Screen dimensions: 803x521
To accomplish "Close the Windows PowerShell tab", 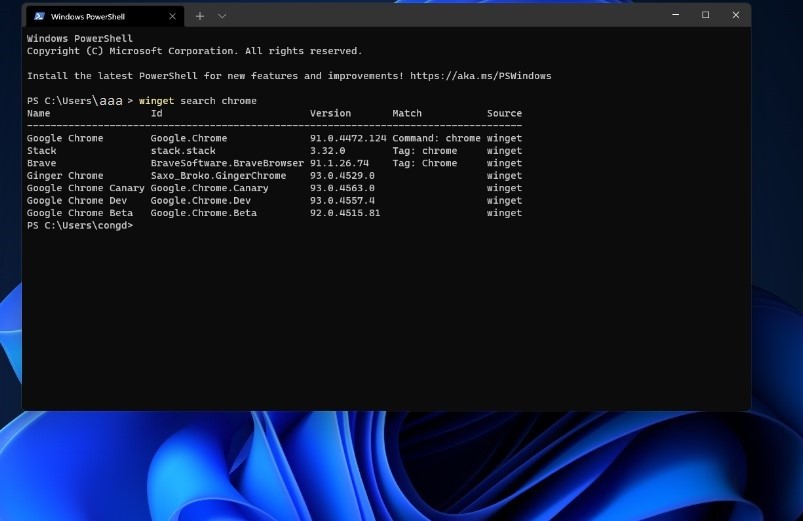I will pos(172,16).
